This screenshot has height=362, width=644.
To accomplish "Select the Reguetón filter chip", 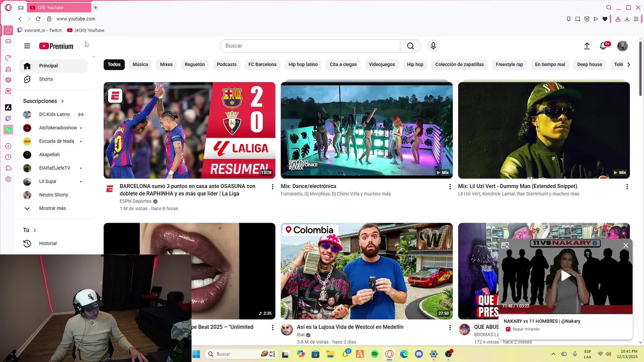I will 195,64.
